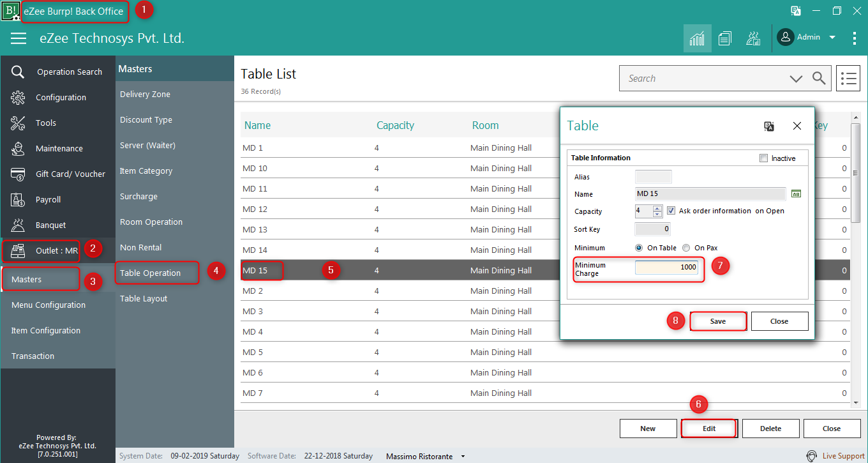Open the dashboard chart icon
Screen dimensions: 868x463
point(697,38)
